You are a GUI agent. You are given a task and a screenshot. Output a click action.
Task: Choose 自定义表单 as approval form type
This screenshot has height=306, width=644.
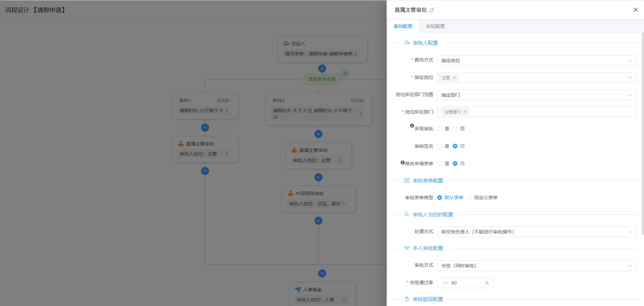coord(469,198)
